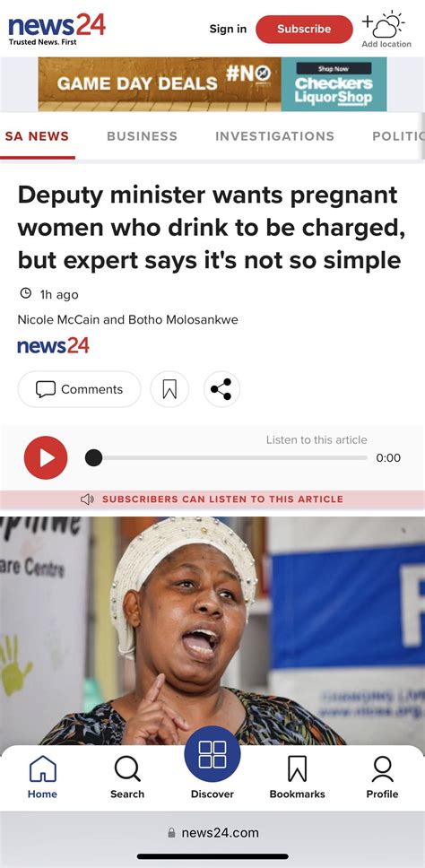Open the news24 logo homepage

coord(56,29)
